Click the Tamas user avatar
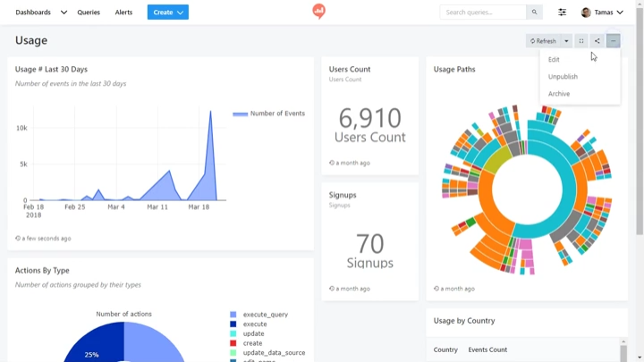This screenshot has height=362, width=644. [586, 13]
